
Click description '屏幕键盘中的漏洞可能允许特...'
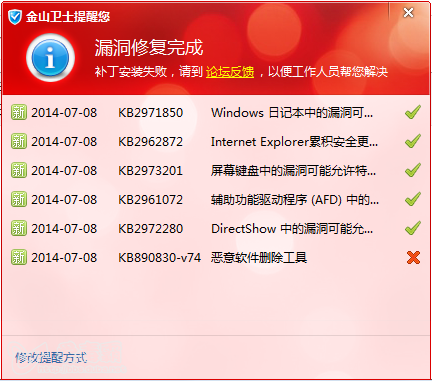click(x=293, y=171)
